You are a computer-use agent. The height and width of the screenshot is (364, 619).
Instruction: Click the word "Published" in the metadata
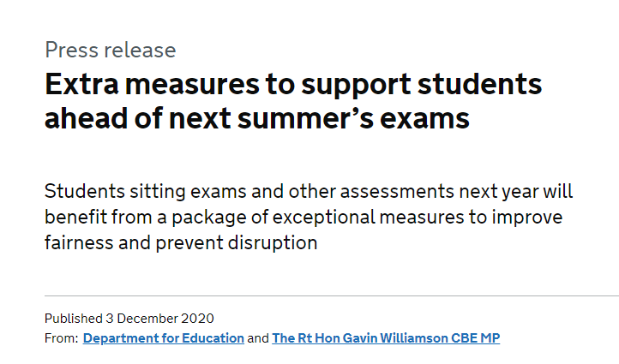(74, 319)
